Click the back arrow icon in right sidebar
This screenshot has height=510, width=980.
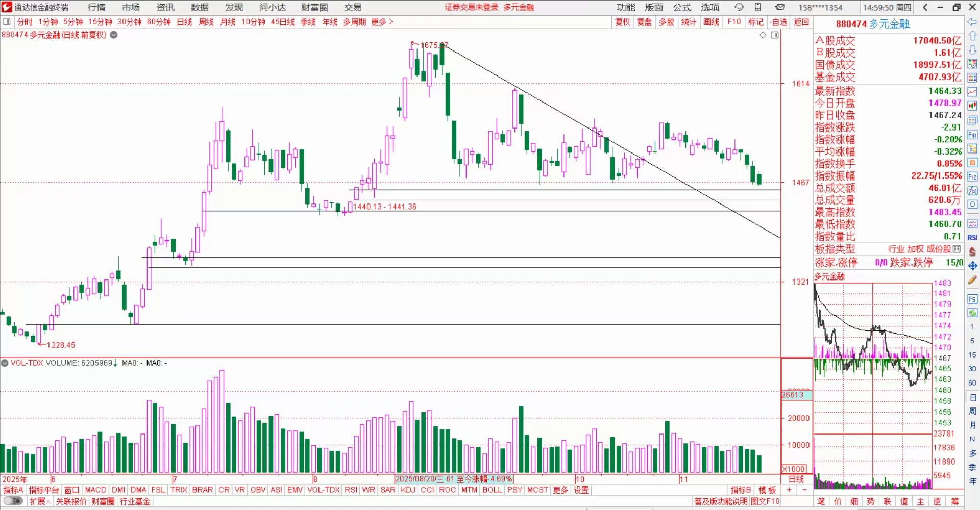point(972,22)
